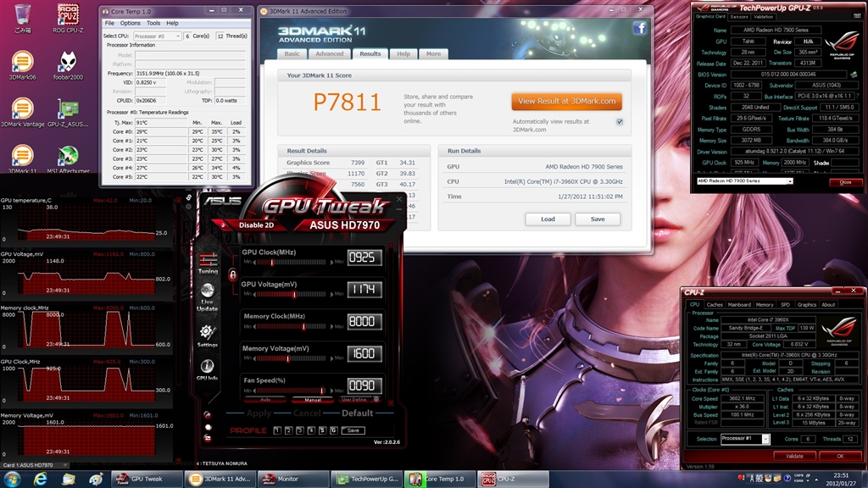Click the Memory Clock value field 8000
Viewport: 868px width, 488px height.
tap(364, 321)
